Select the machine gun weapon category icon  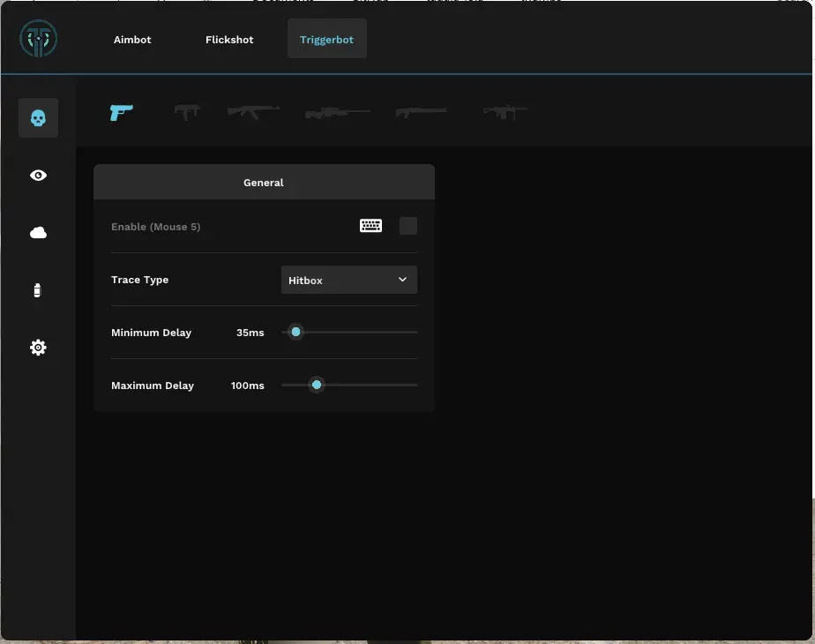505,112
